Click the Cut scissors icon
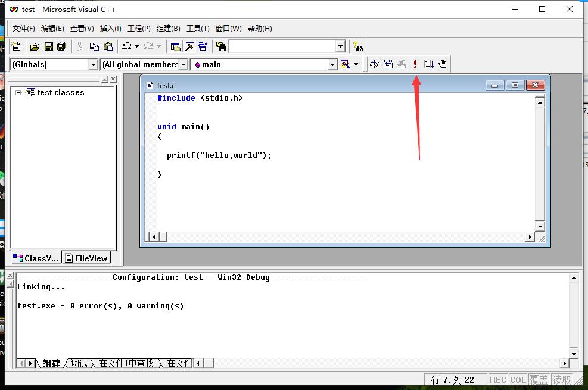588x390 pixels. pyautogui.click(x=79, y=46)
